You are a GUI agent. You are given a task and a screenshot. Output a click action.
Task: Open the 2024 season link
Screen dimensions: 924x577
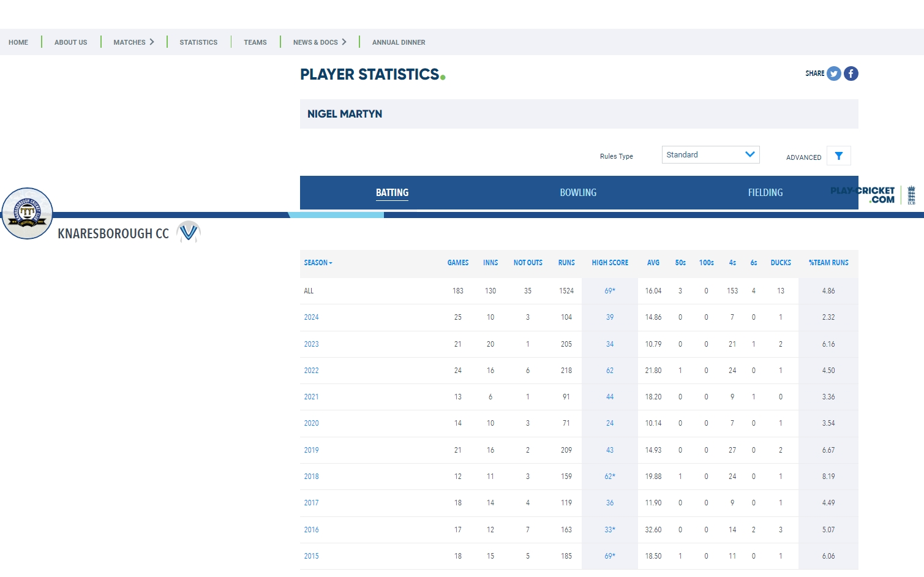311,317
